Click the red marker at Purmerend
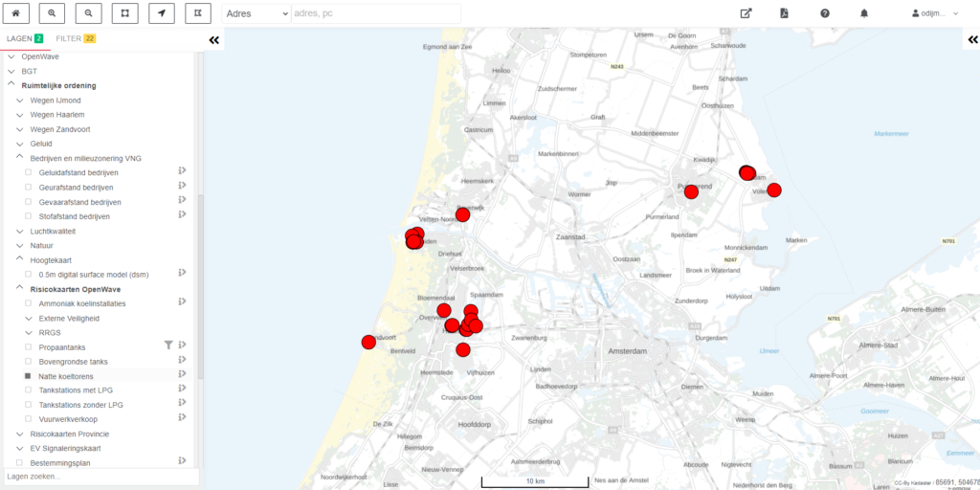This screenshot has height=490, width=980. tap(691, 191)
